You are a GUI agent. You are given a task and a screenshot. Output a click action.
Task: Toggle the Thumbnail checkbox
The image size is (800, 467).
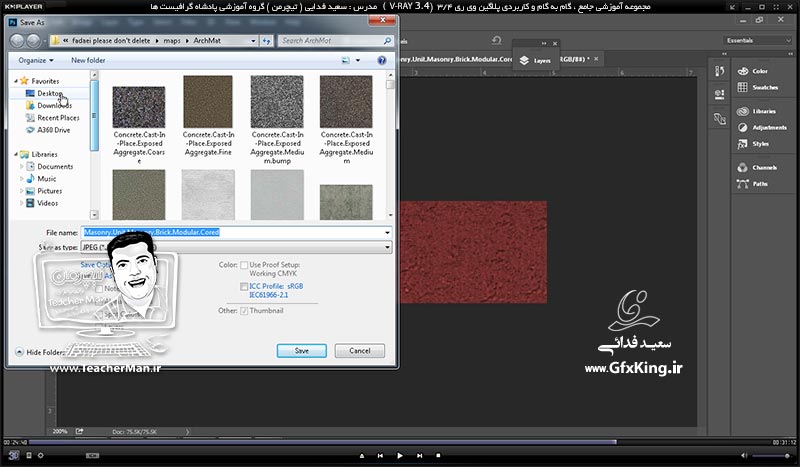point(244,310)
